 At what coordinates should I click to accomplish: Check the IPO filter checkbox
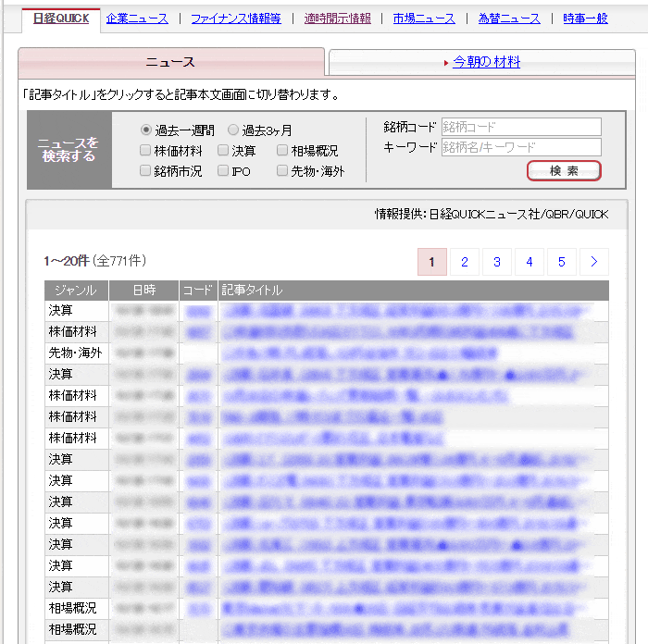[223, 171]
